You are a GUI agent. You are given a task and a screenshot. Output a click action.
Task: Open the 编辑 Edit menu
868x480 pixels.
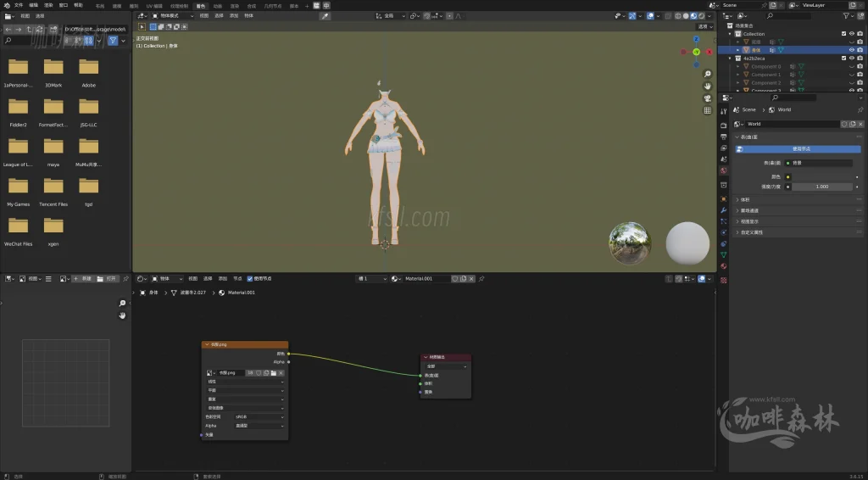[x=34, y=5]
